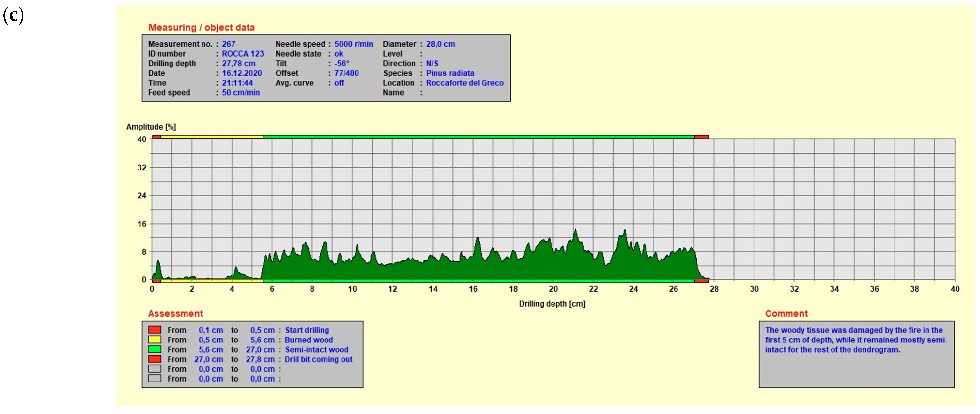Screen dimensions: 980x414
Task: Click the Needle state ok value
Action: click(x=339, y=54)
